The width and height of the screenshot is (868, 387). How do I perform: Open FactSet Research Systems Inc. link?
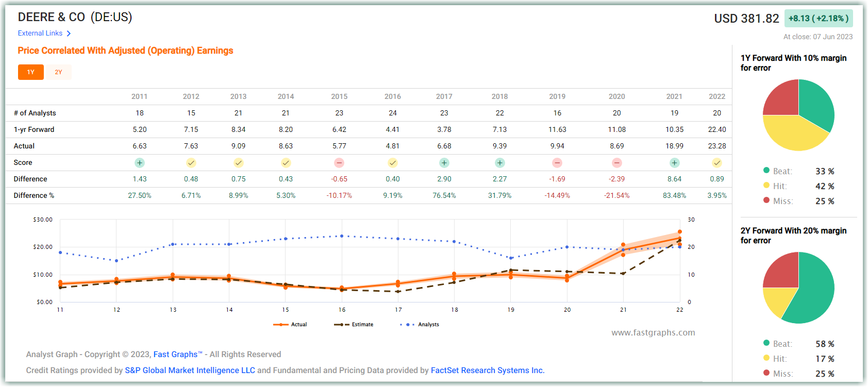pyautogui.click(x=488, y=371)
